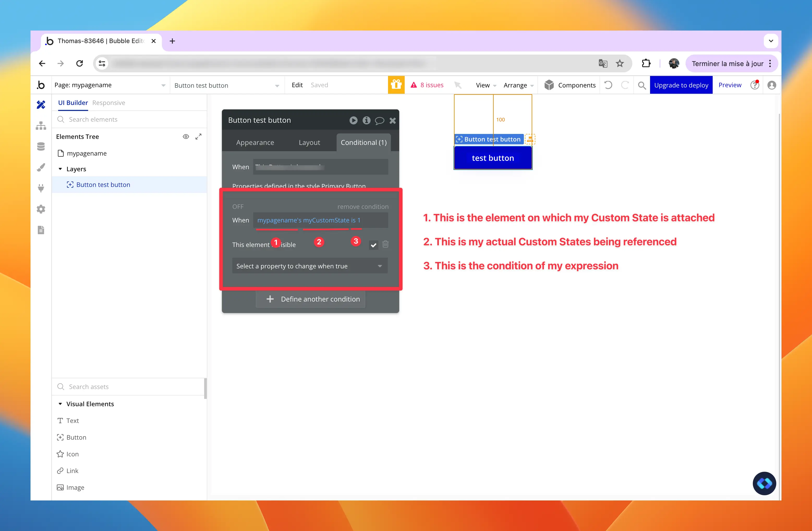Open the Data tab database icon
The width and height of the screenshot is (812, 531).
click(x=41, y=146)
